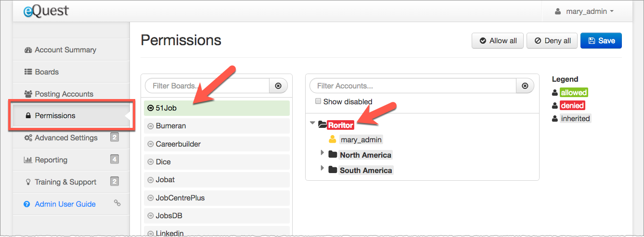This screenshot has width=644, height=237.
Task: Click the mary_admin user icon in tree
Action: tap(332, 139)
